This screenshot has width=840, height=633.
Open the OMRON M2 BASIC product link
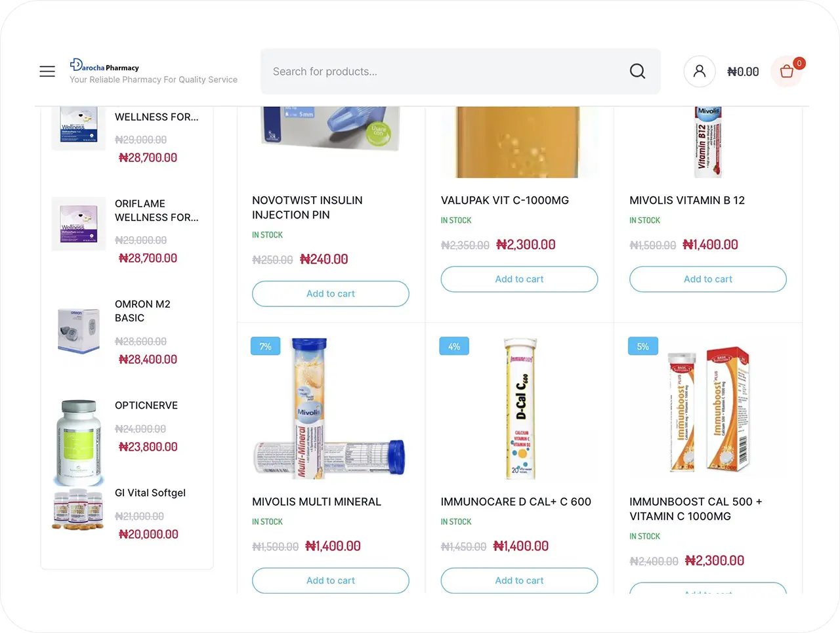[x=142, y=311]
